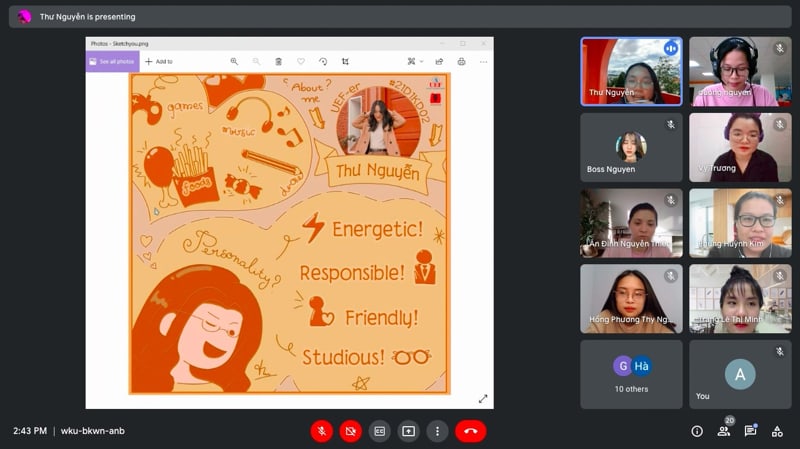Show the participants list panel
Viewport: 800px width, 449px height.
tap(723, 431)
